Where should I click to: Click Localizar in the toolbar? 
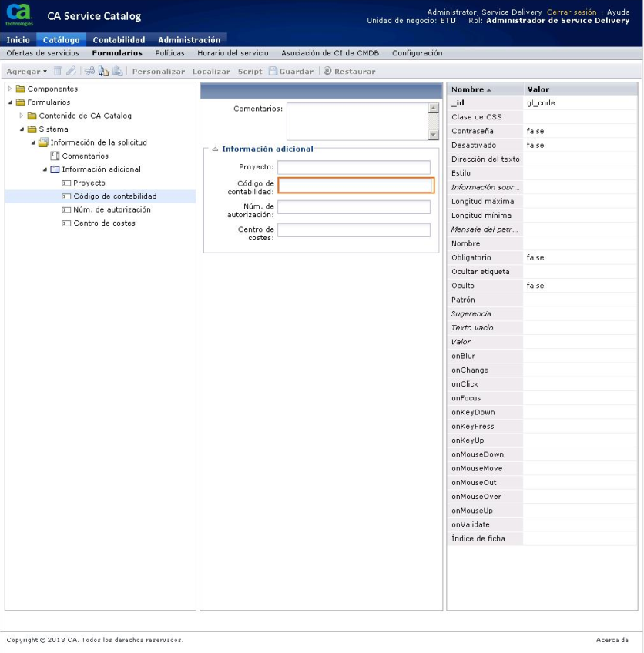click(211, 71)
